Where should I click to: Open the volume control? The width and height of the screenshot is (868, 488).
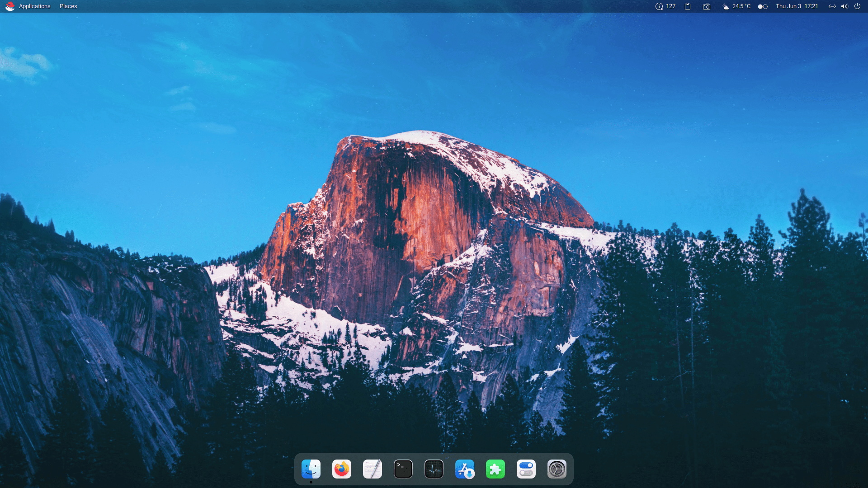coord(844,6)
